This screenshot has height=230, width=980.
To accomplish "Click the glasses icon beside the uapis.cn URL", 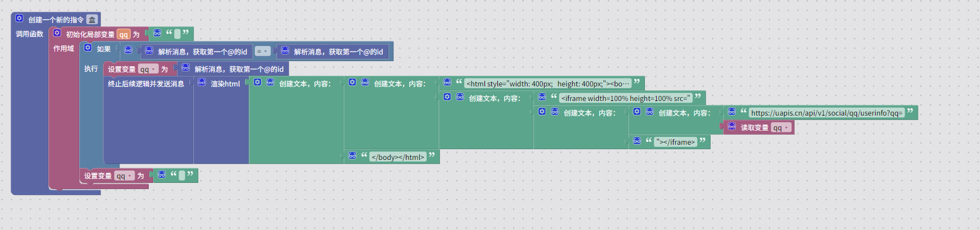I will pos(732,112).
